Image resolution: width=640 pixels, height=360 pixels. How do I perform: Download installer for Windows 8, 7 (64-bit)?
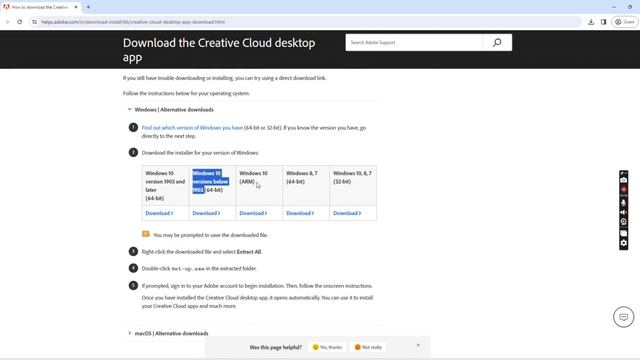point(300,213)
